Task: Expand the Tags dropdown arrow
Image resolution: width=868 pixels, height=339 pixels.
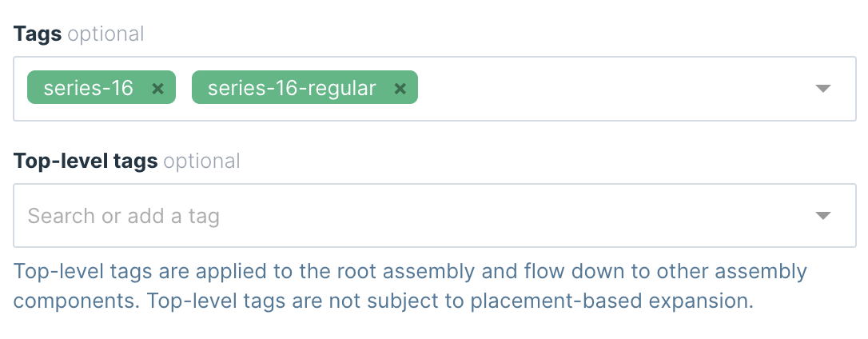Action: click(823, 89)
